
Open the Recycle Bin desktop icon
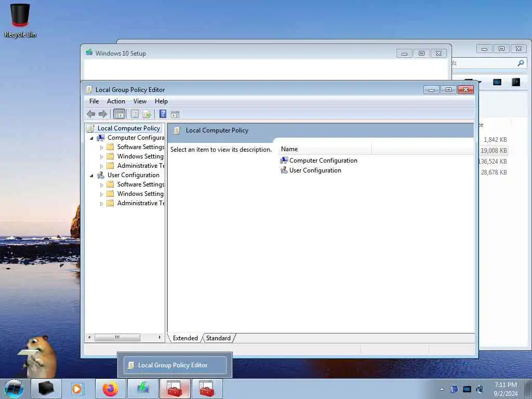point(20,19)
